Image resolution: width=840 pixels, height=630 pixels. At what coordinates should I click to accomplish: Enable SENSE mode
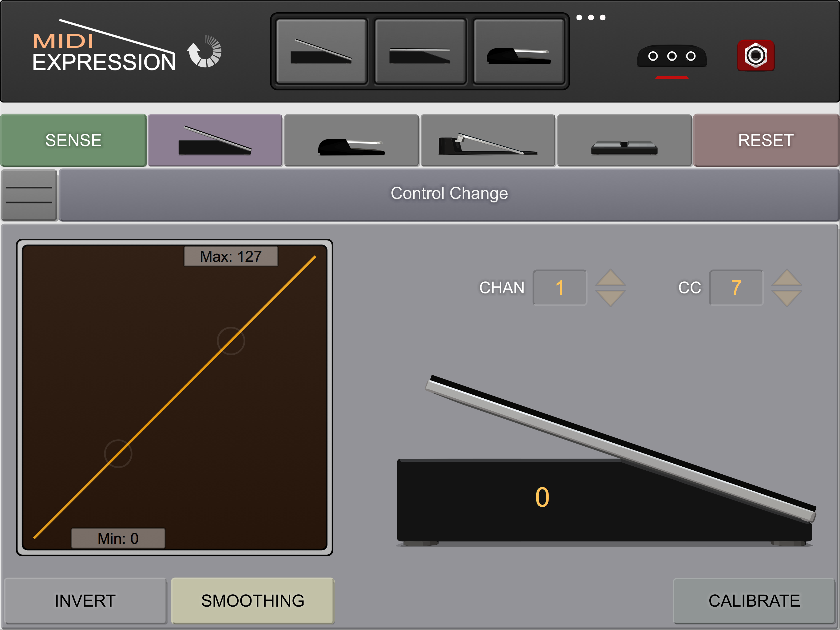click(x=73, y=140)
